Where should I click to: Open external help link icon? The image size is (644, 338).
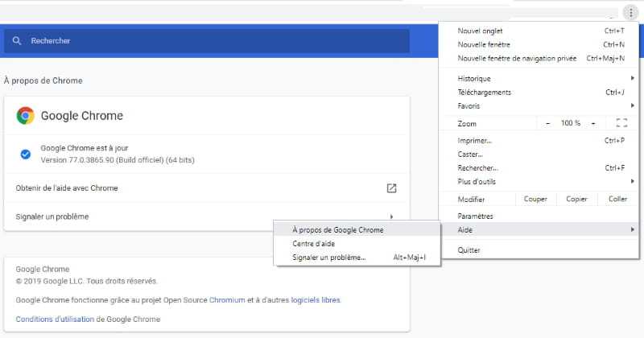click(391, 188)
